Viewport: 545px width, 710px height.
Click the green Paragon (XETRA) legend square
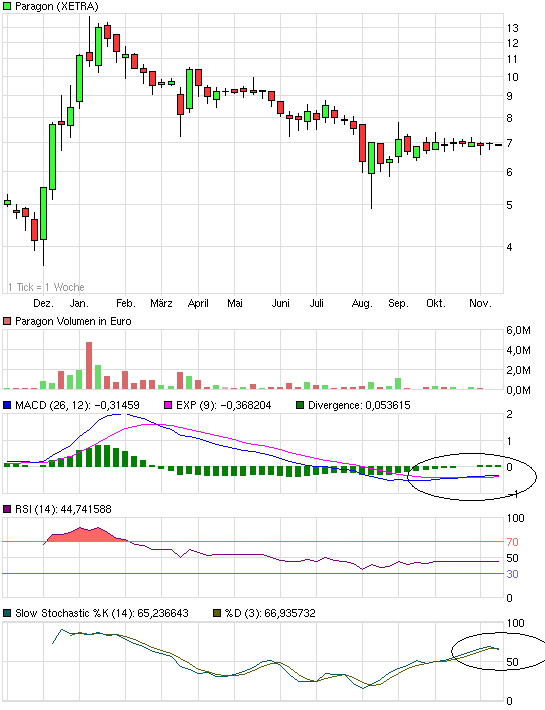[7, 6]
